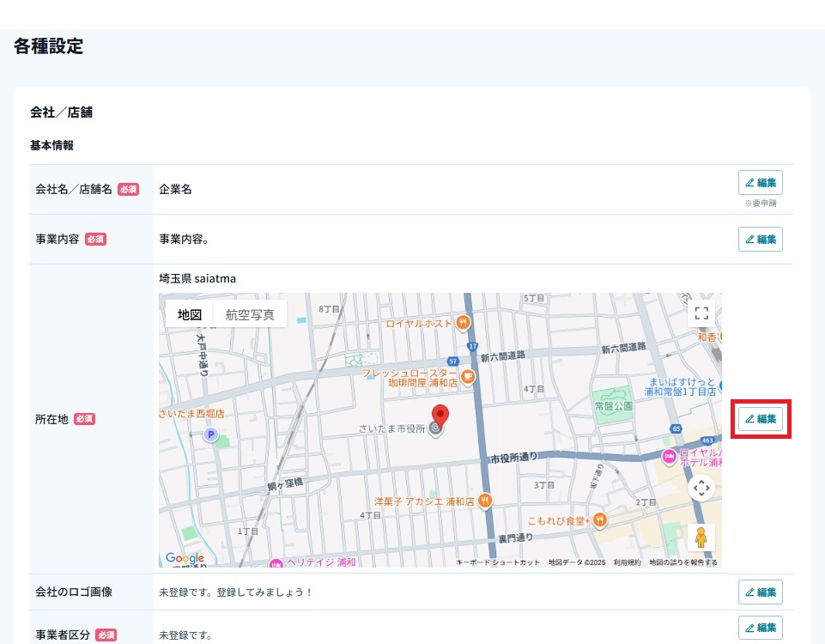The height and width of the screenshot is (644, 825).
Task: Open 利用規約 map link
Action: pos(628,562)
